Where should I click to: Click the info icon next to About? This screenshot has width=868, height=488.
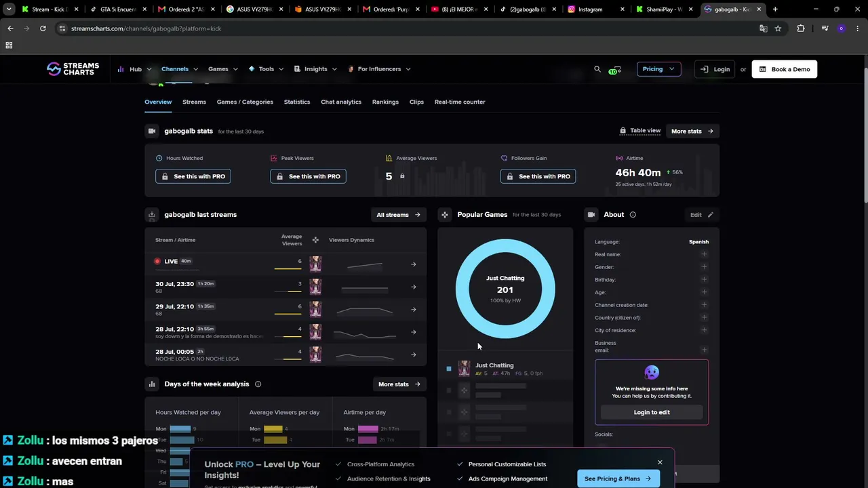click(633, 215)
